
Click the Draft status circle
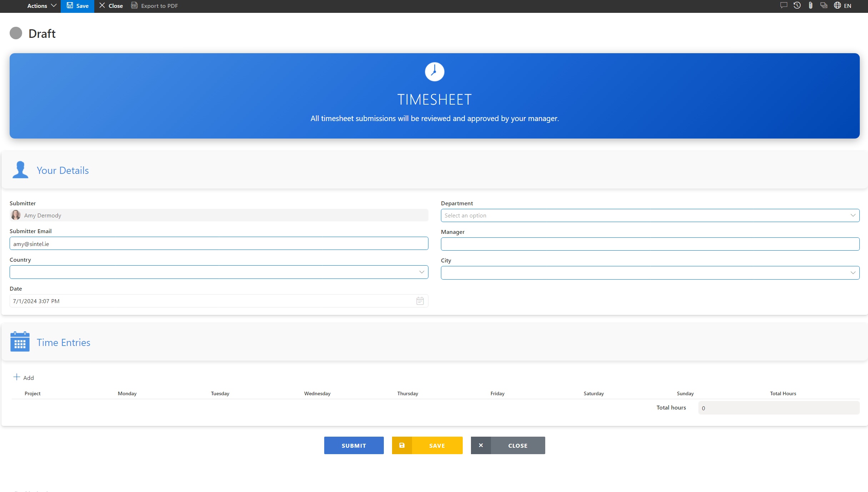[x=16, y=33]
